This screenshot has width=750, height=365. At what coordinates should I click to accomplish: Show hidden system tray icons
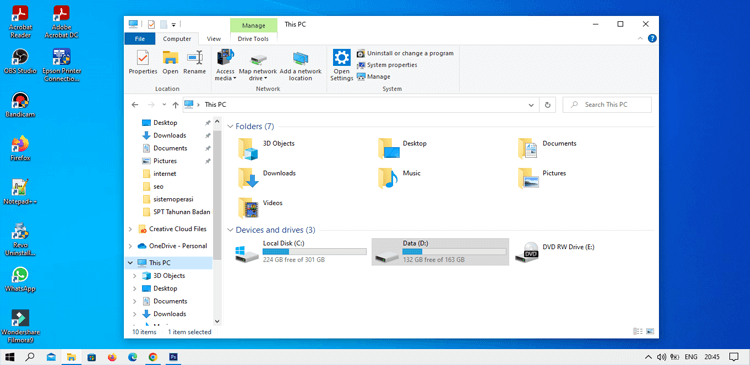(x=649, y=357)
